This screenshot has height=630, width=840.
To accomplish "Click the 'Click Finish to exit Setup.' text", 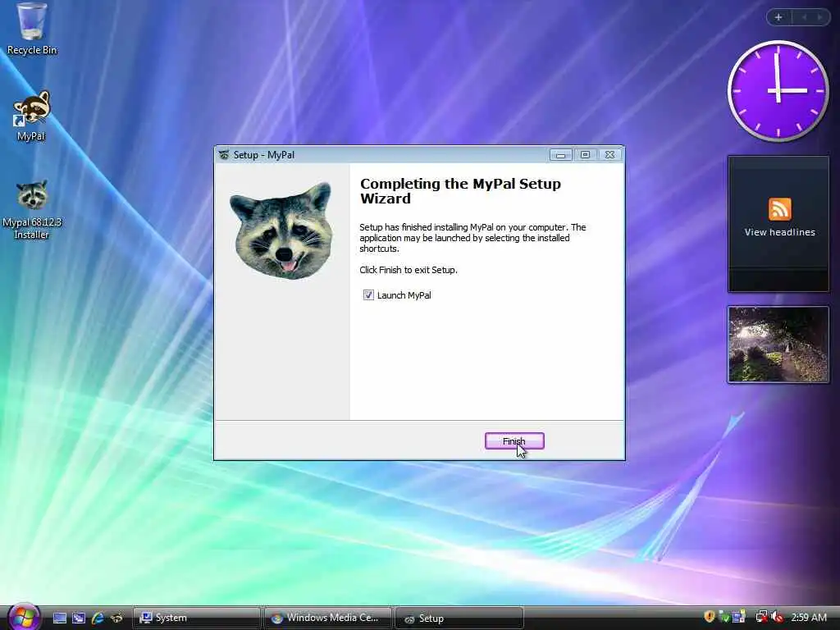I will [409, 270].
